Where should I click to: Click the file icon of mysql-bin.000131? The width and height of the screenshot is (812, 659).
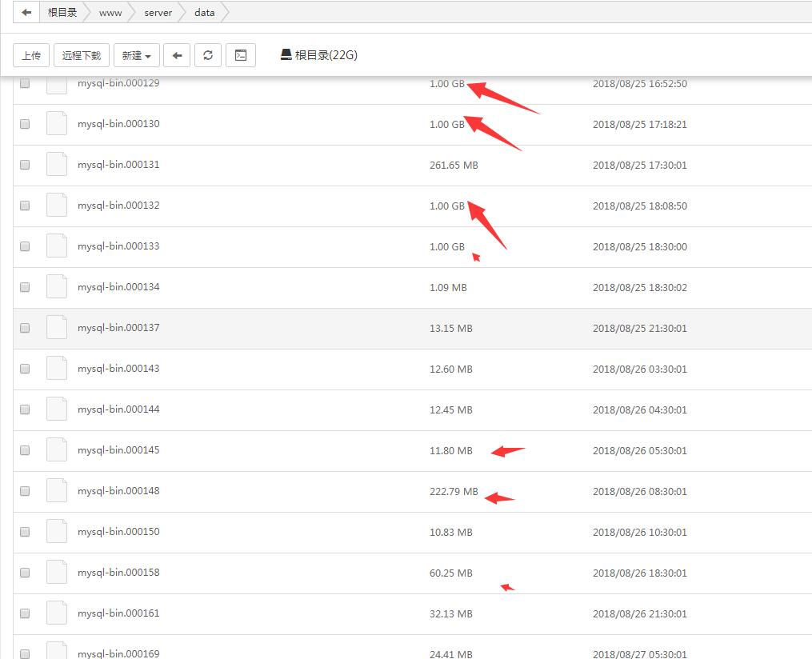click(57, 165)
